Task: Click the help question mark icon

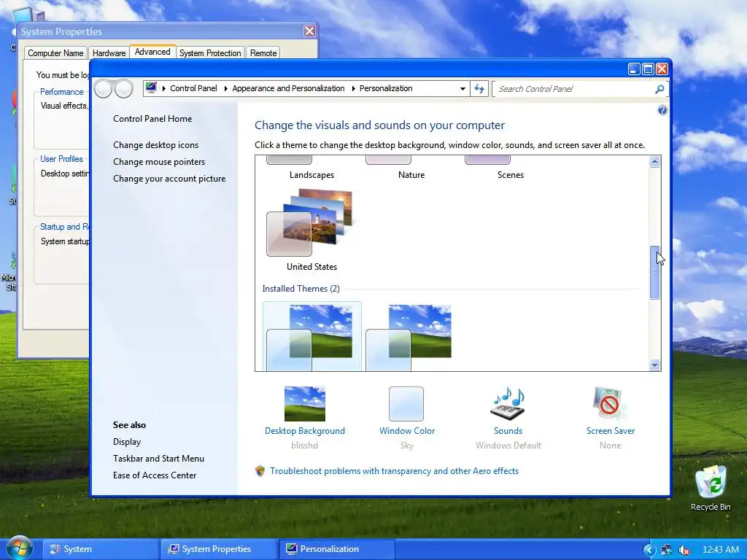Action: pyautogui.click(x=662, y=111)
